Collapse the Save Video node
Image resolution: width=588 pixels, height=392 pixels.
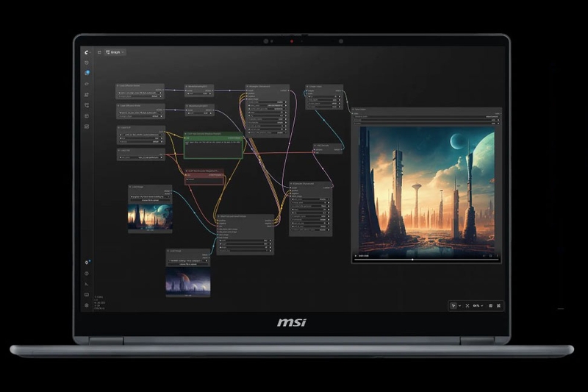coord(354,110)
